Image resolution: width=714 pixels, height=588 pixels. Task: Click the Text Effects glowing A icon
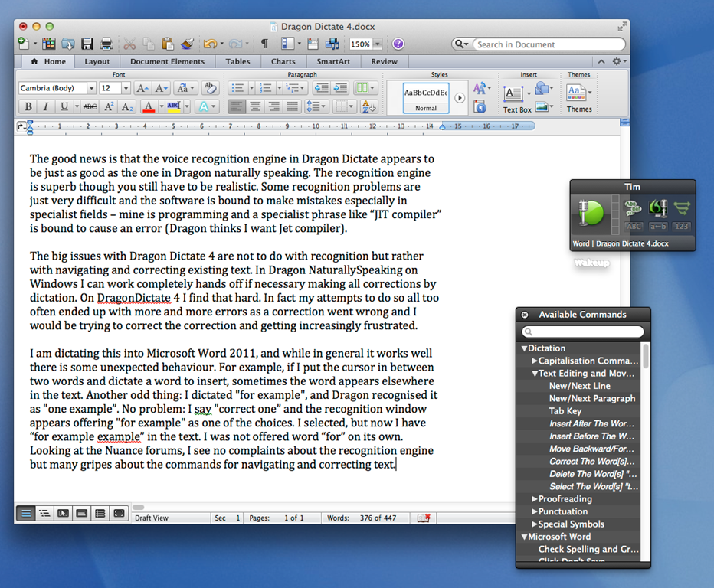click(204, 107)
